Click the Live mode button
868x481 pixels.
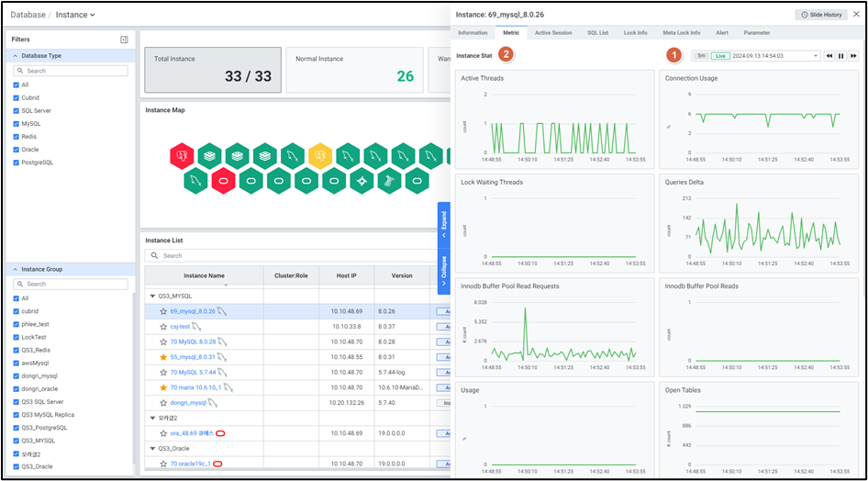(720, 56)
